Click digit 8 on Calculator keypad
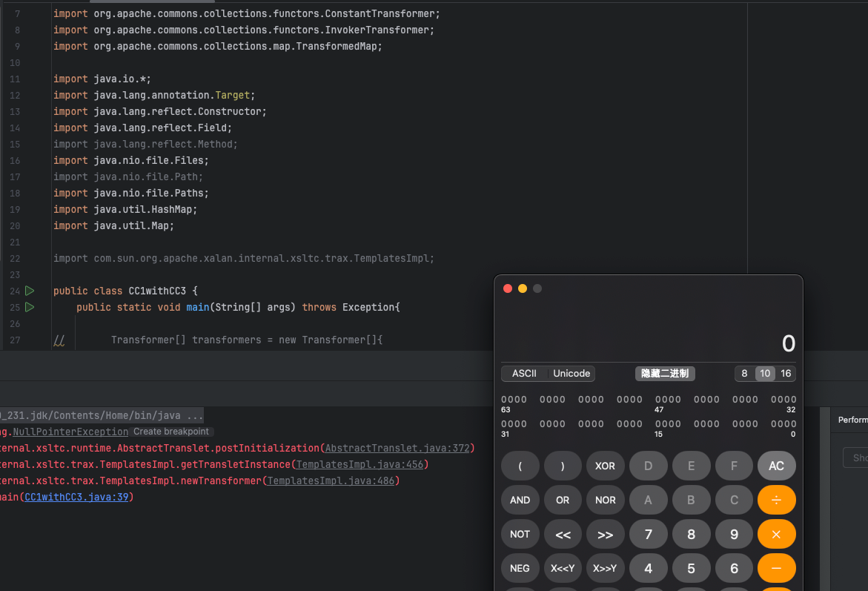The height and width of the screenshot is (591, 868). (x=691, y=534)
